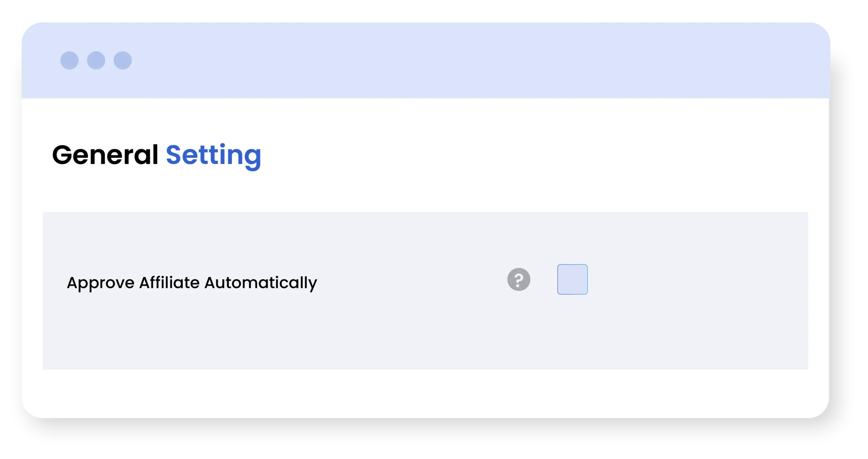Enable the Approve Affiliate Automatically checkbox
The width and height of the screenshot is (868, 459).
click(572, 279)
